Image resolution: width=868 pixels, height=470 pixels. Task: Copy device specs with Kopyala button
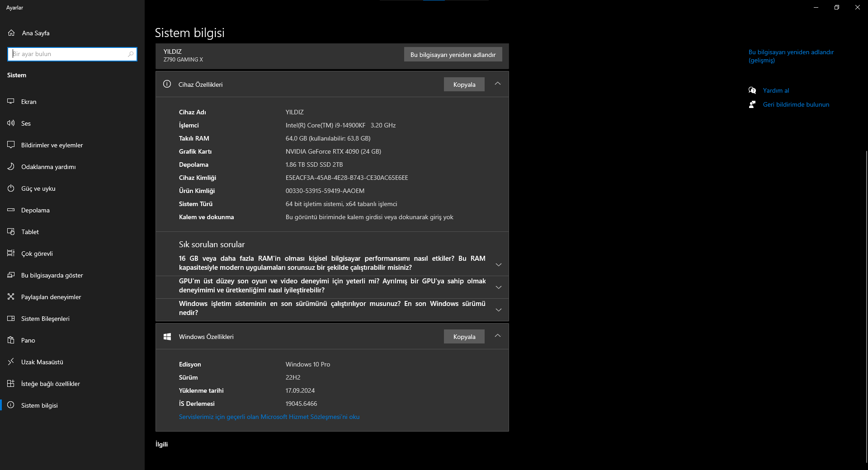pos(464,85)
